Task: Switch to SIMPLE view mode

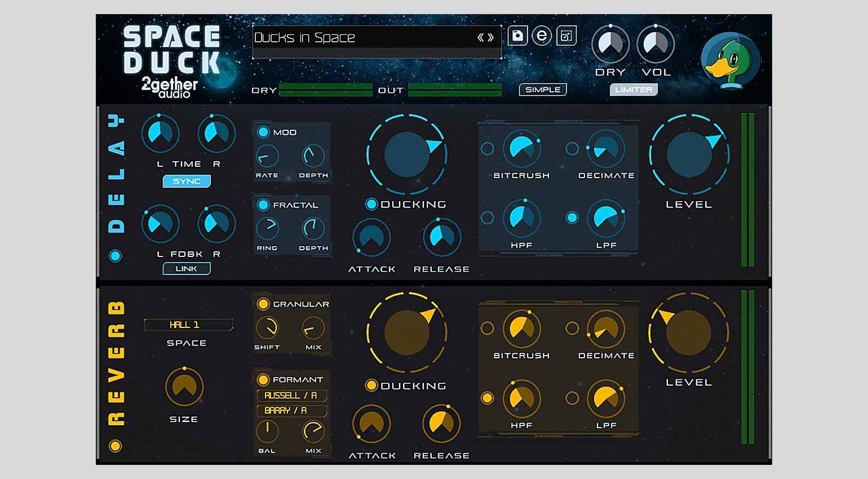Action: click(542, 90)
